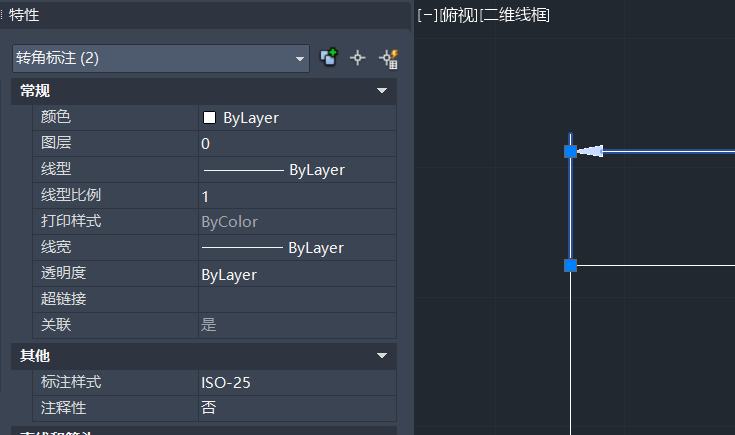Viewport: 735px width, 435px height.
Task: Click the lower blue grip square
Action: [570, 265]
